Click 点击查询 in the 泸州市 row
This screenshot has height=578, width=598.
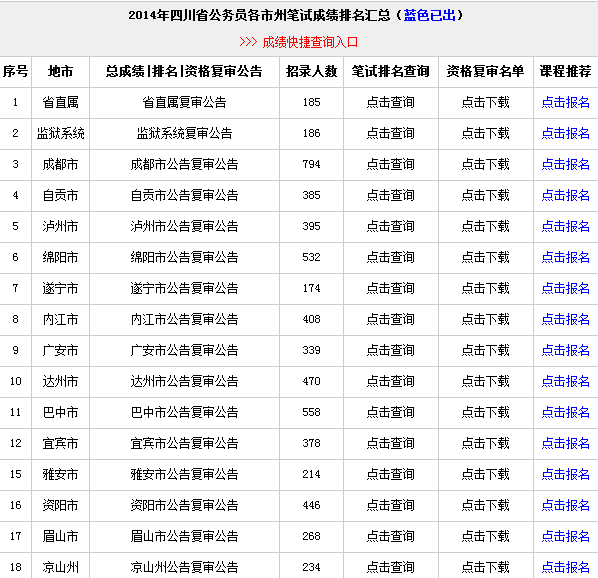391,226
